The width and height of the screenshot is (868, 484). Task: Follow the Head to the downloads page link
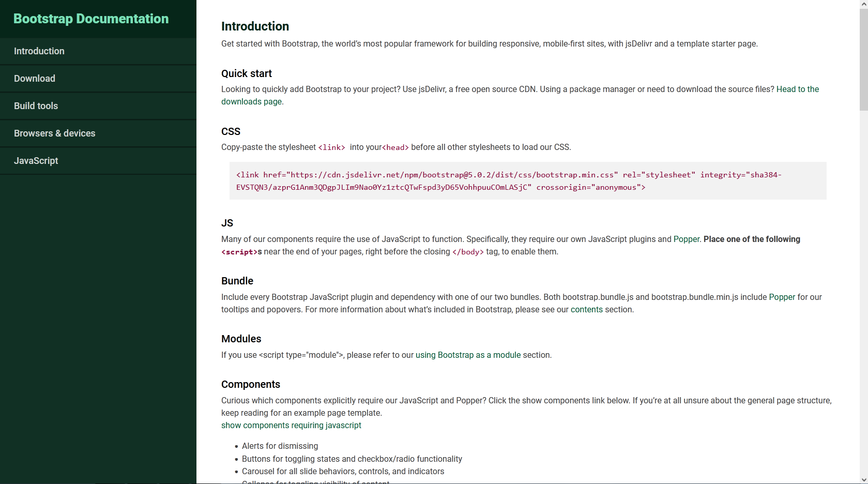[x=798, y=89]
